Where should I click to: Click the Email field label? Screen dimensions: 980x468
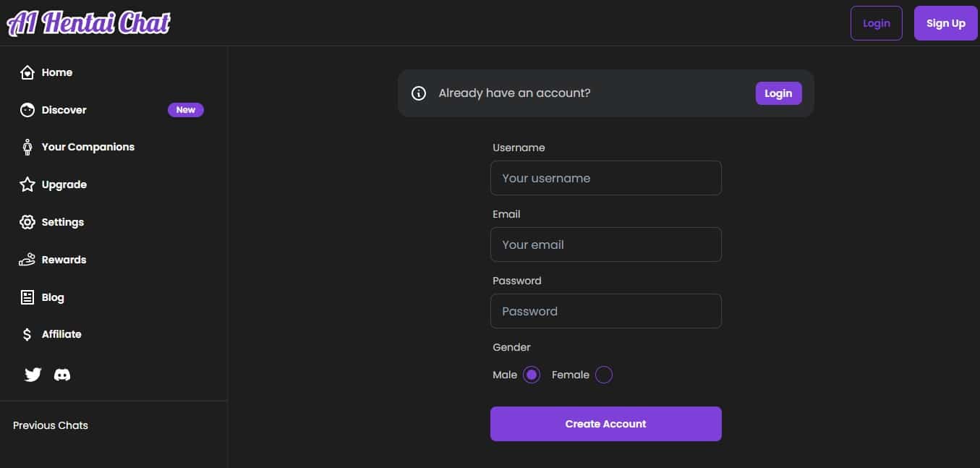[506, 214]
